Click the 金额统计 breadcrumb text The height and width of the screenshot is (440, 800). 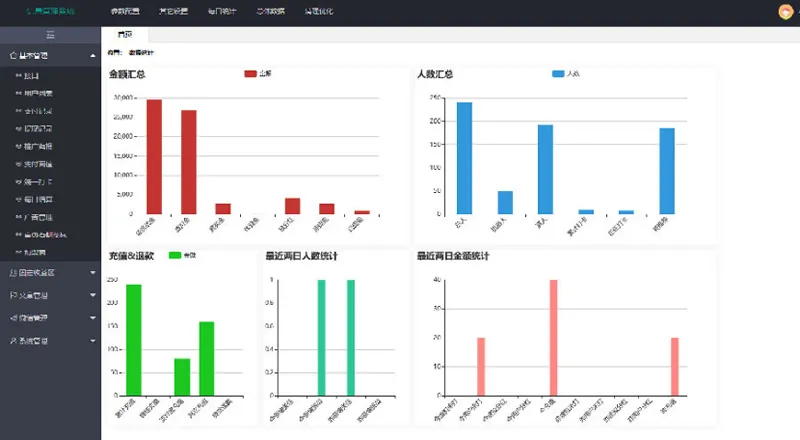tap(141, 52)
